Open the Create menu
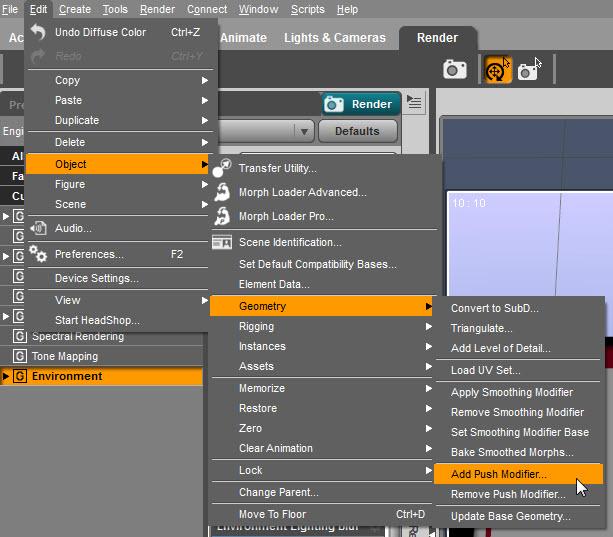Viewport: 613px width, 537px height. pos(75,9)
